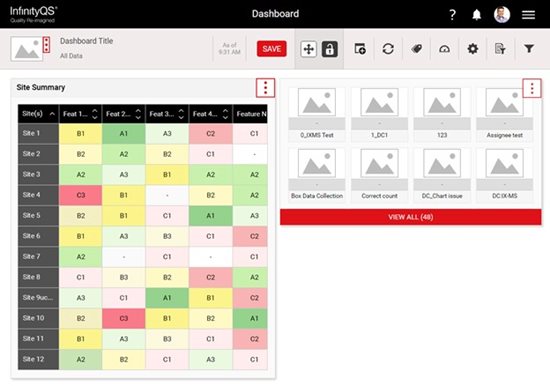Viewport: 550px width, 386px height.
Task: Click the gauge icon in toolbar
Action: pyautogui.click(x=444, y=49)
